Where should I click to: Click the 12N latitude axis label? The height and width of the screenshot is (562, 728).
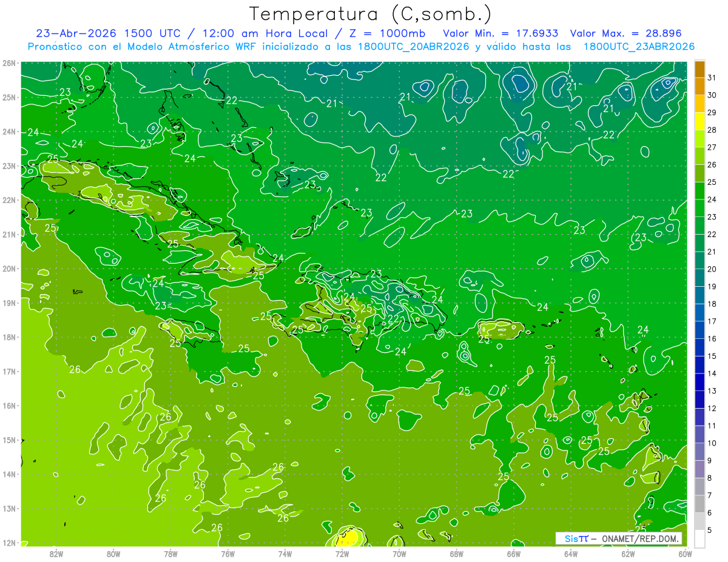pyautogui.click(x=9, y=543)
